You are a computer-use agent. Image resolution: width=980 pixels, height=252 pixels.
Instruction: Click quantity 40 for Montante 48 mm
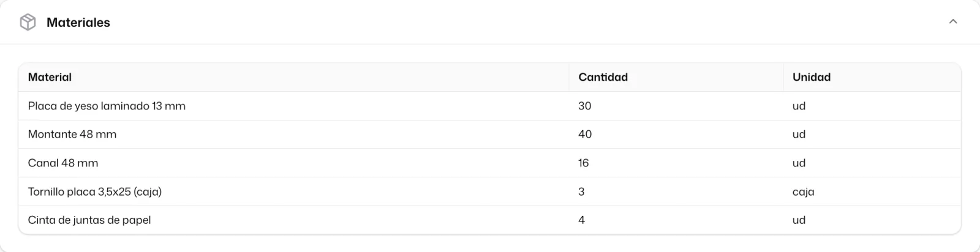[x=585, y=134]
